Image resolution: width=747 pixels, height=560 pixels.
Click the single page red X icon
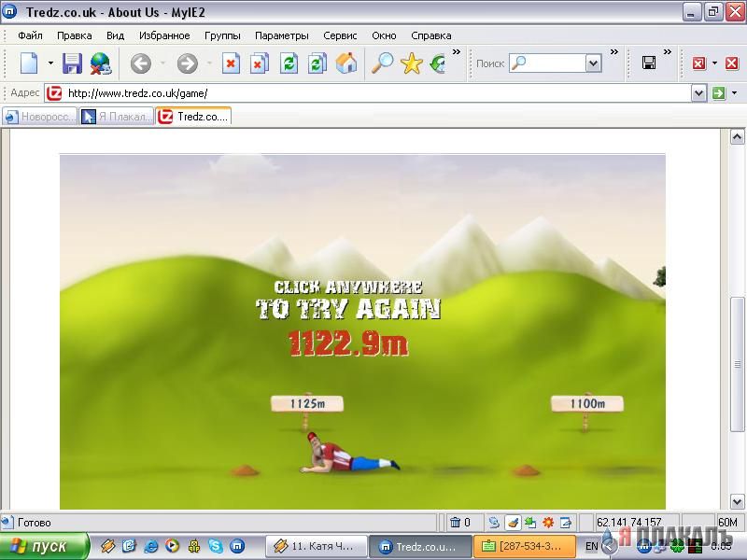coord(231,63)
